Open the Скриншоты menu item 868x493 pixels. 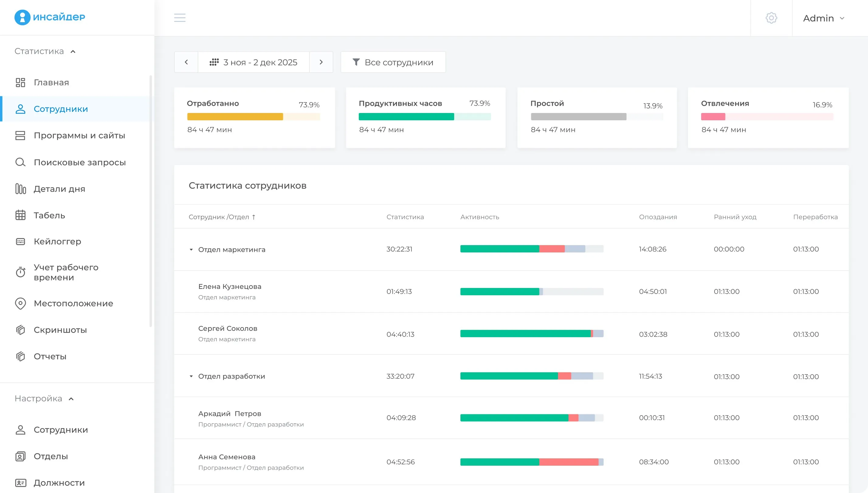tap(60, 330)
